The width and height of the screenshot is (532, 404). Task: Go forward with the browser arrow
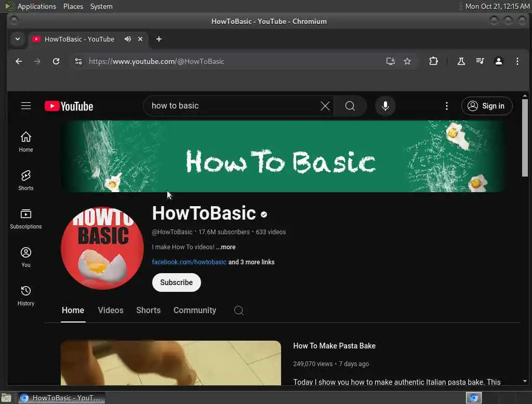[37, 61]
